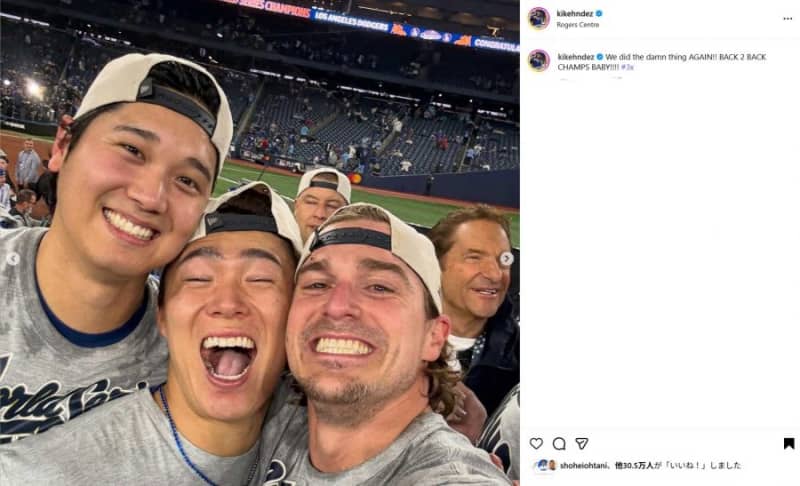800x486 pixels.
Task: Open the kikehndez username in header
Action: [x=575, y=13]
